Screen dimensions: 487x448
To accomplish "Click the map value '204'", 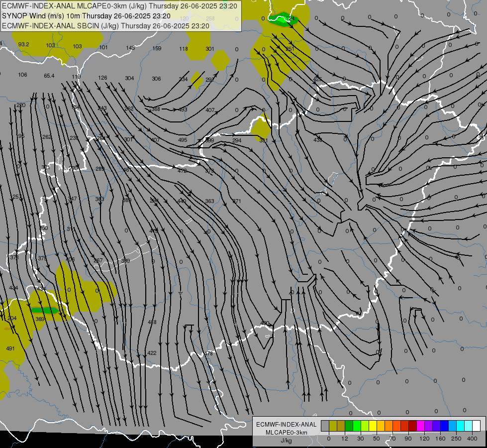I will coord(12,318).
